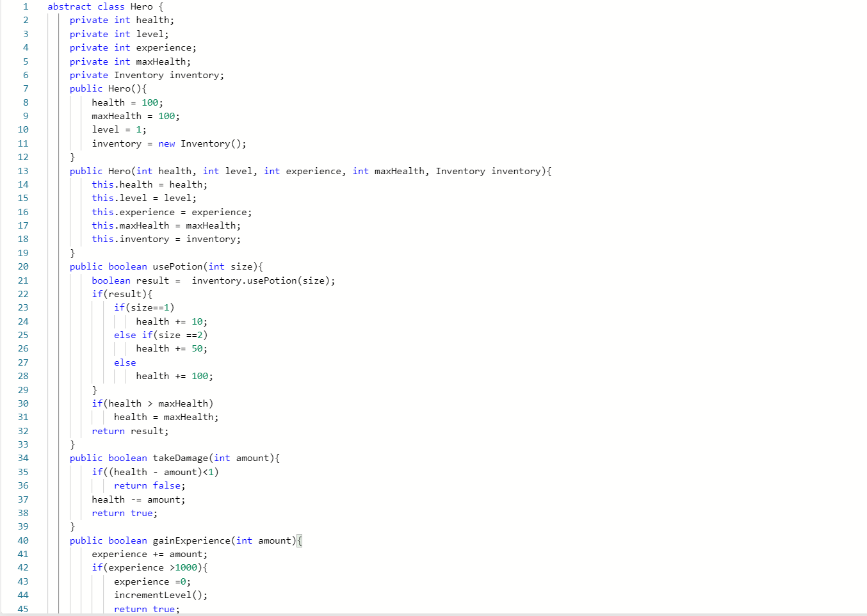
Task: Click line number 13 in the gutter
Action: [x=23, y=171]
